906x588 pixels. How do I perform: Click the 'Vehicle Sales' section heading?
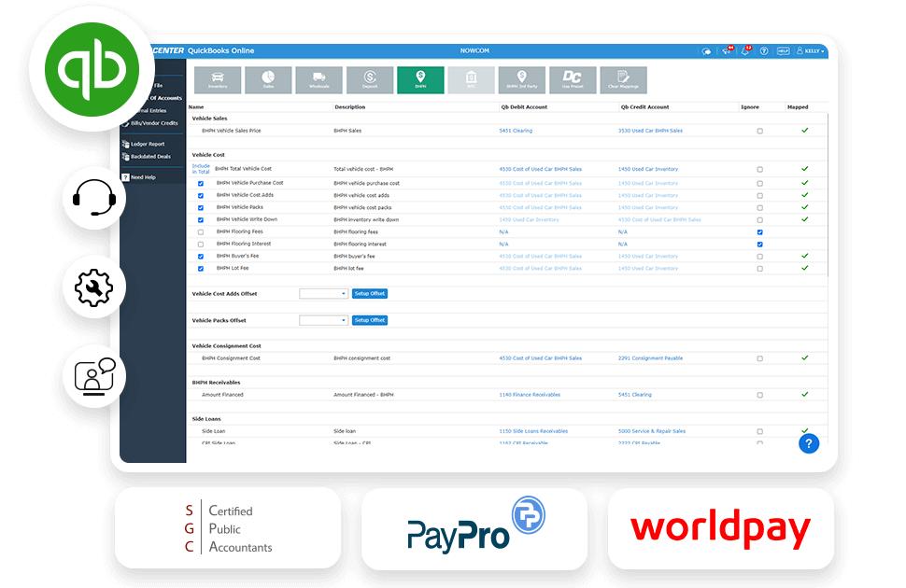coord(209,119)
